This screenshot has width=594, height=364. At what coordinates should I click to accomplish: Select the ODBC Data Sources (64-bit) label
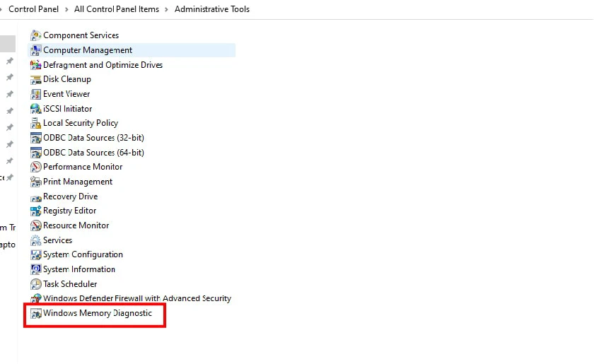coord(93,153)
